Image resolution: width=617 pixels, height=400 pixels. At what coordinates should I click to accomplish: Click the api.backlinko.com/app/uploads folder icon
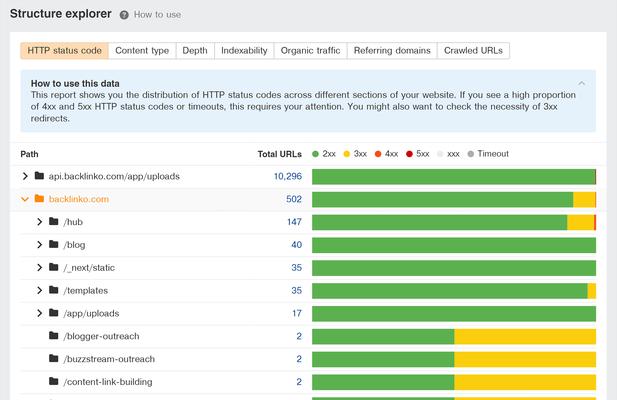tap(39, 175)
